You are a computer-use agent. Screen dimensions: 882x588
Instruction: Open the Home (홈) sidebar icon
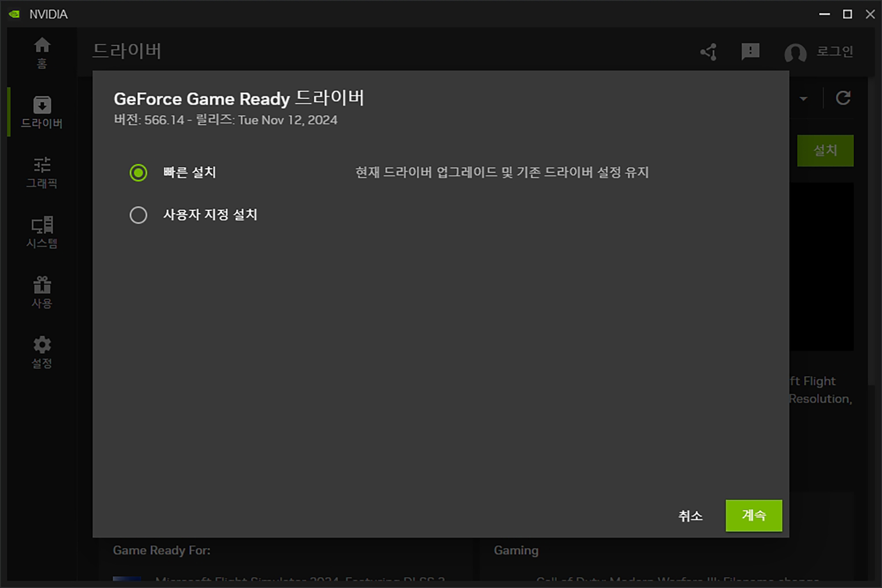point(42,52)
